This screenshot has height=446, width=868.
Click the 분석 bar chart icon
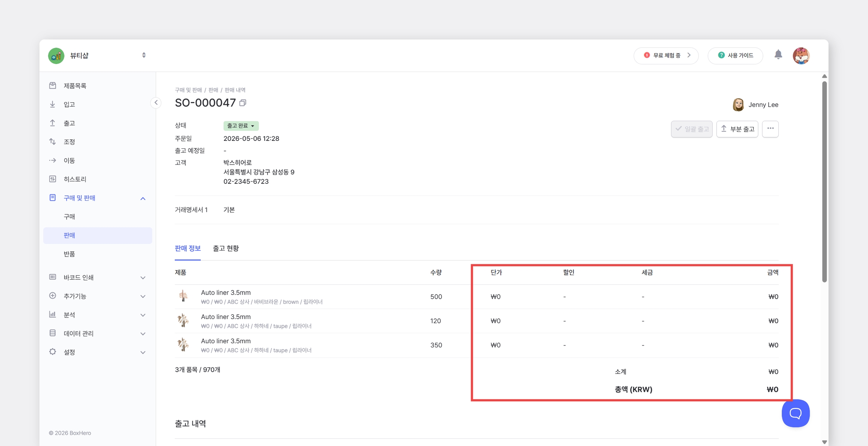tap(53, 314)
